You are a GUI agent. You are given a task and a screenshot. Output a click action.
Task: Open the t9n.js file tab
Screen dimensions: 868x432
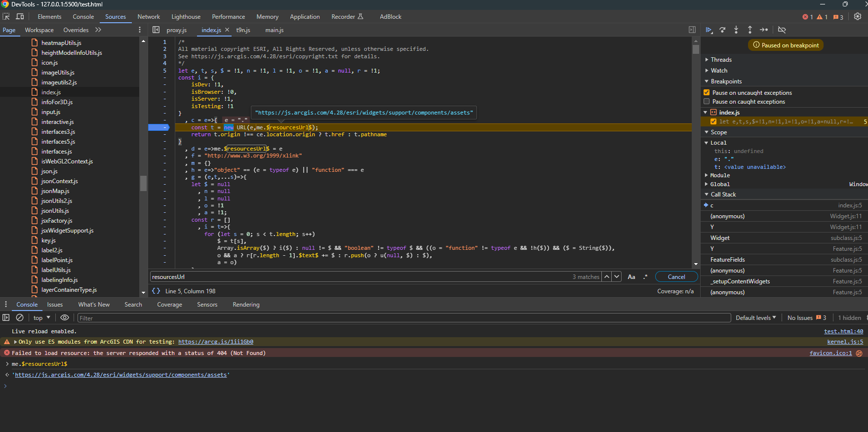243,30
